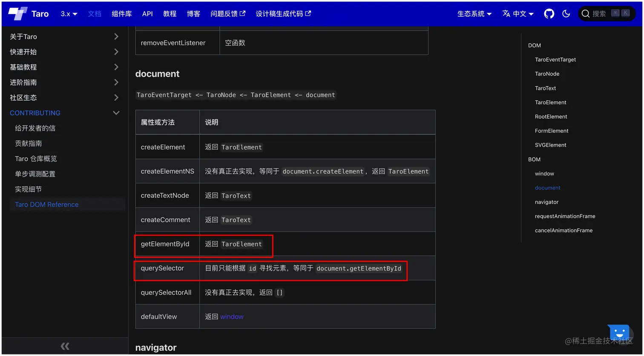
Task: Open the GitHub repository icon
Action: point(549,14)
